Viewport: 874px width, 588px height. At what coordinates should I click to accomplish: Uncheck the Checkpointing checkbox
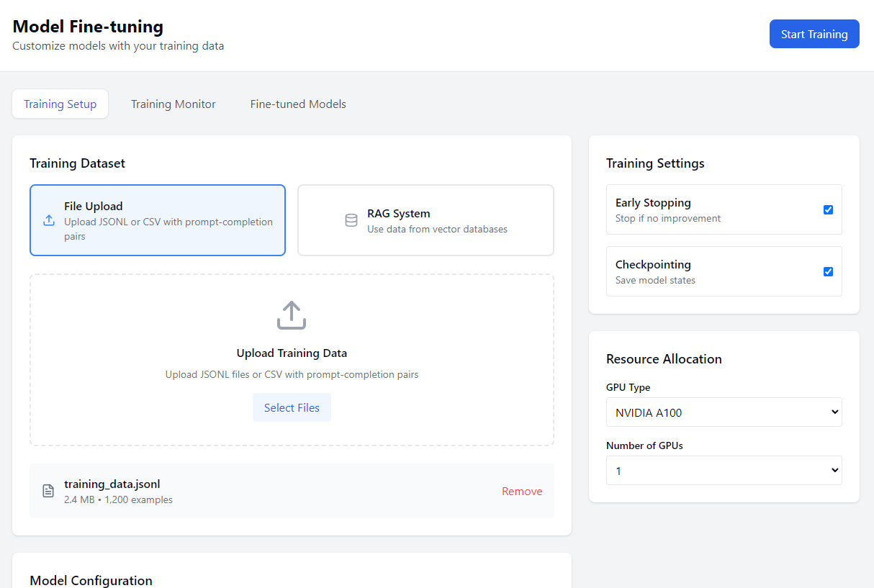828,272
